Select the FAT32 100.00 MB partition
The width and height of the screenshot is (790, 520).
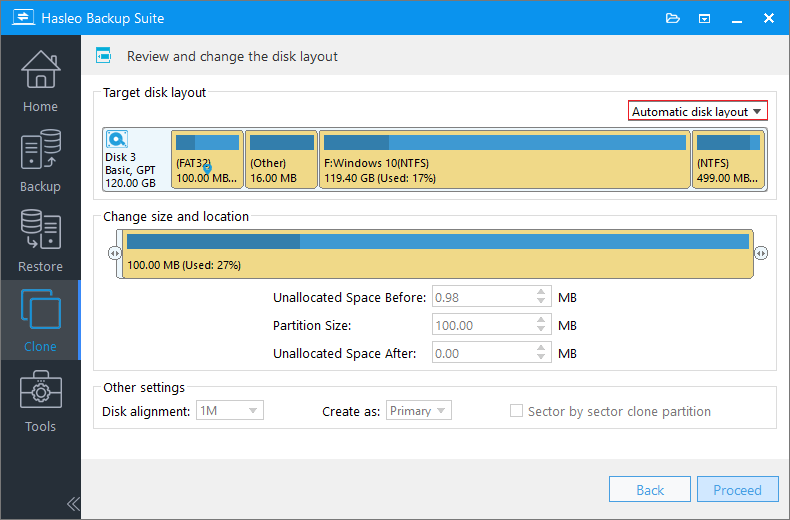207,159
